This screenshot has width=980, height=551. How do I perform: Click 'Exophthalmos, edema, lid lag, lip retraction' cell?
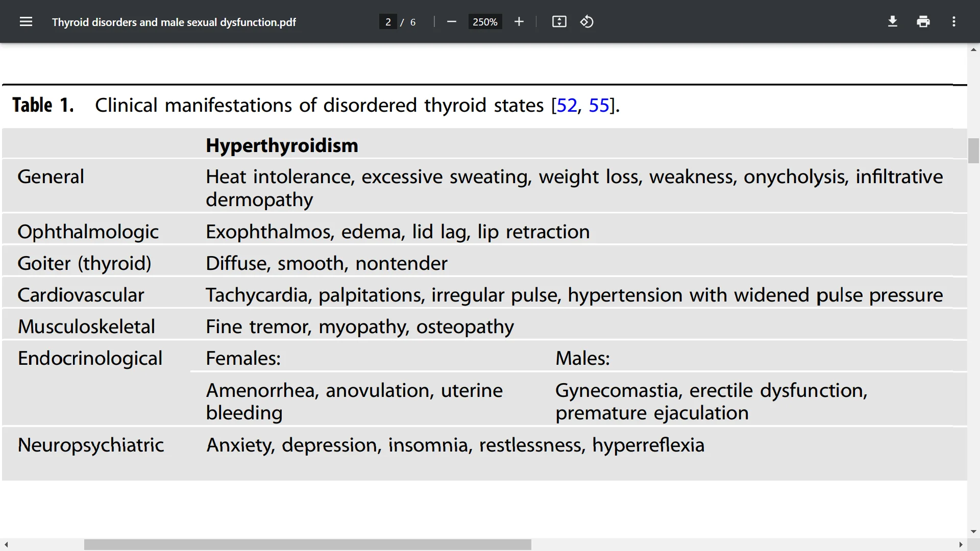pyautogui.click(x=398, y=232)
